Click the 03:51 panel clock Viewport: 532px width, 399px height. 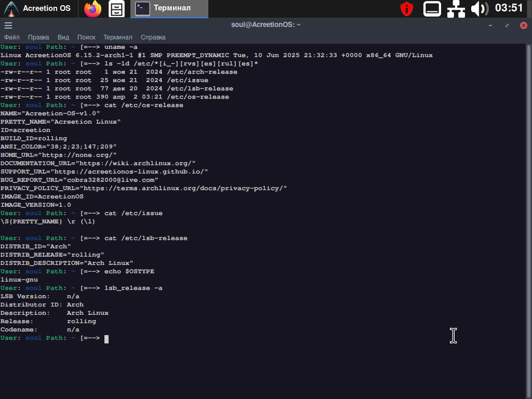(509, 8)
